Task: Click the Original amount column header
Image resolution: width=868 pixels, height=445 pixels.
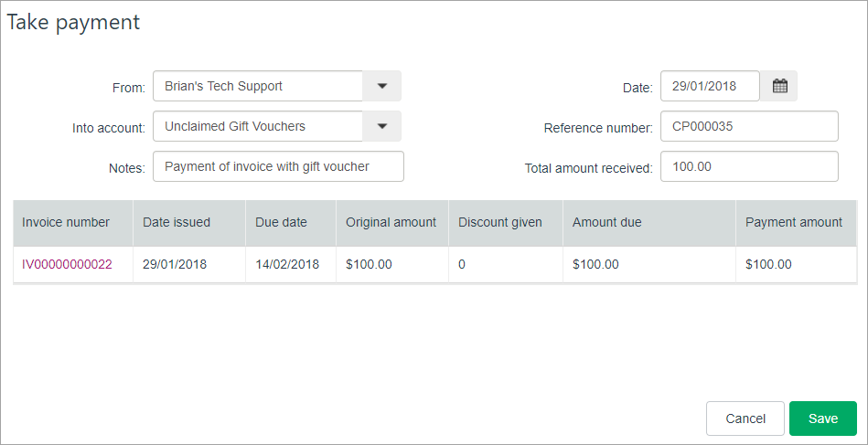Action: coord(392,223)
